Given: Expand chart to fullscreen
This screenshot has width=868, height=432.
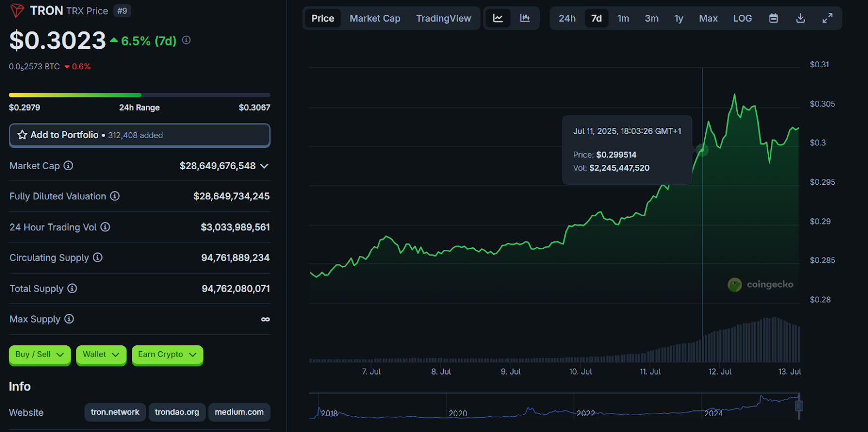Looking at the screenshot, I should pyautogui.click(x=827, y=18).
